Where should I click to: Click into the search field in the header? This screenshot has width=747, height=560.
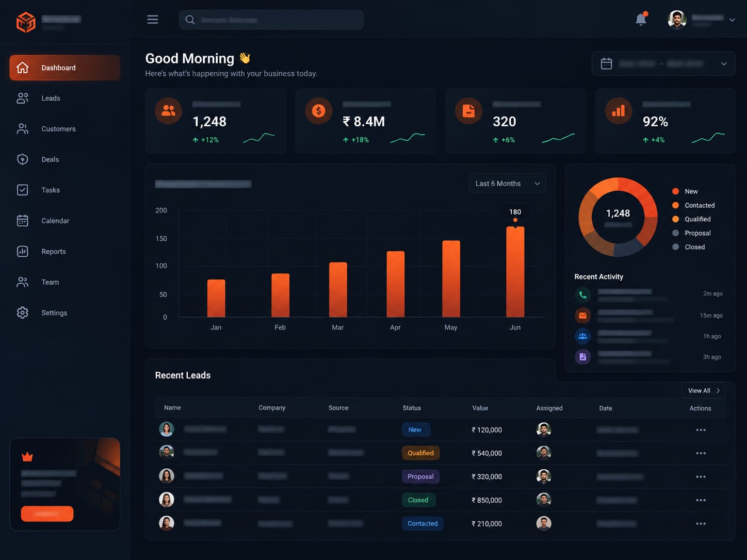(271, 20)
